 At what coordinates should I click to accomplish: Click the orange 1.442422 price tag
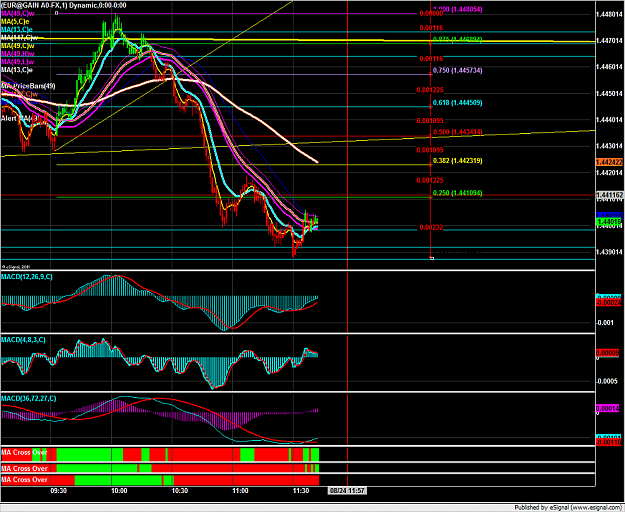pos(609,162)
